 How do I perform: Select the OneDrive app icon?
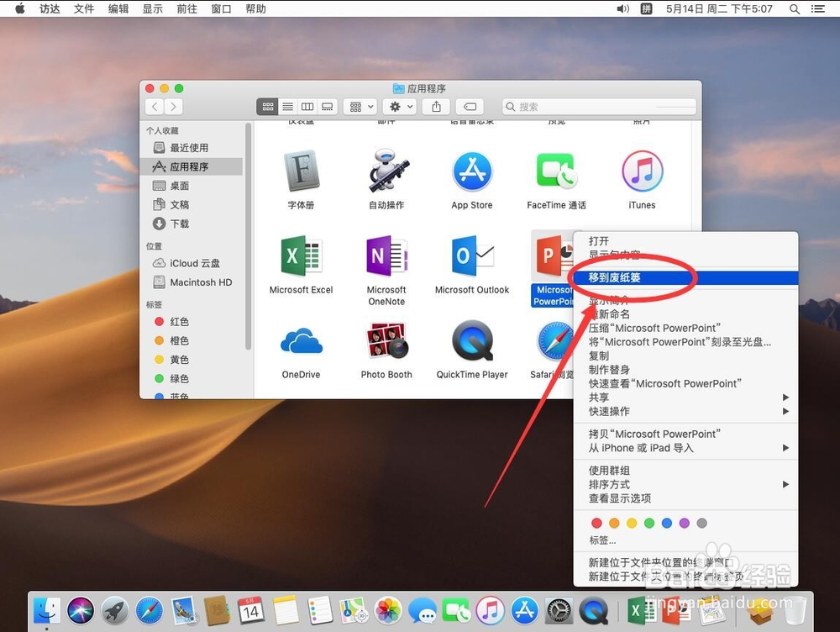pos(301,341)
